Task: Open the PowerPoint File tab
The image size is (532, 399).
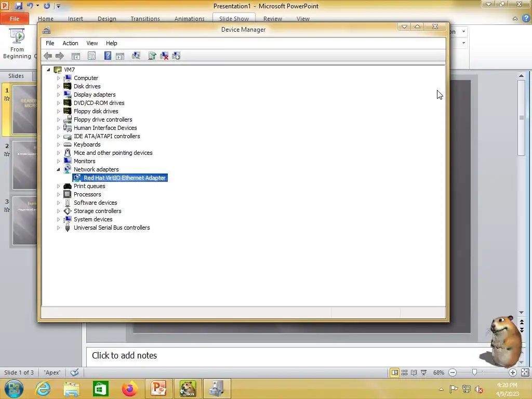Action: click(x=15, y=18)
